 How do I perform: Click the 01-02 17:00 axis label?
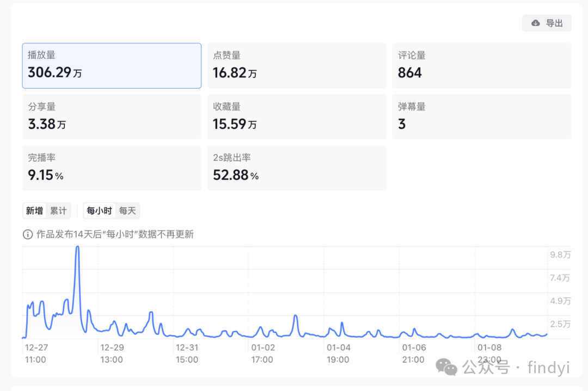(263, 353)
